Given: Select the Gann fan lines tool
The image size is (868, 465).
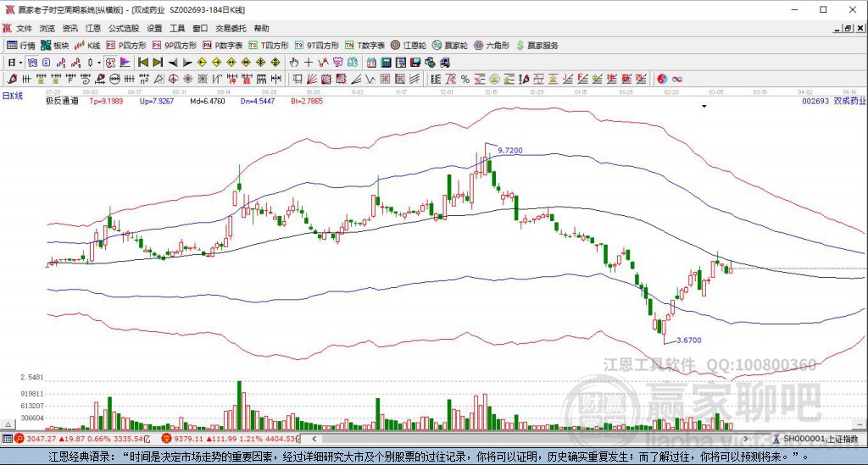Looking at the screenshot, I should coord(312,79).
